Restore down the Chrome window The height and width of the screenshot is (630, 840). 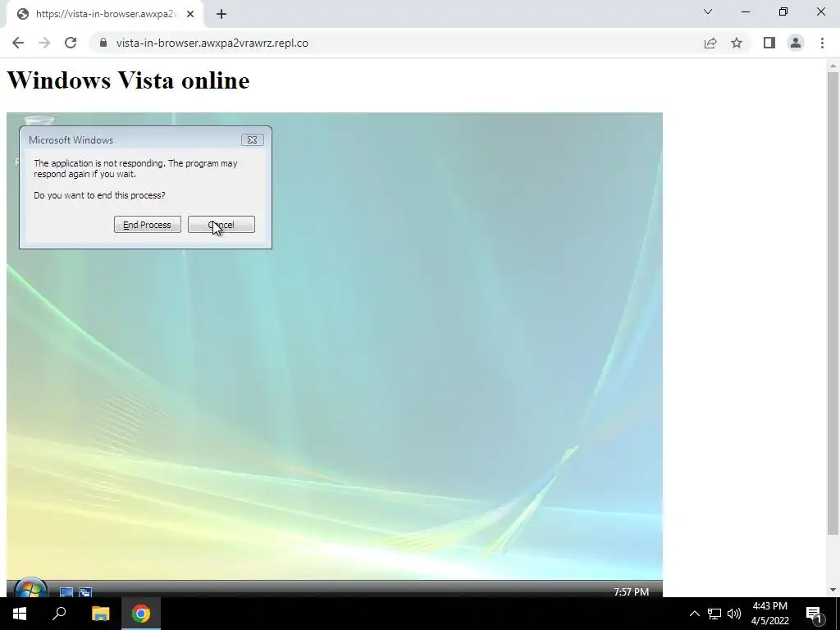click(x=783, y=11)
